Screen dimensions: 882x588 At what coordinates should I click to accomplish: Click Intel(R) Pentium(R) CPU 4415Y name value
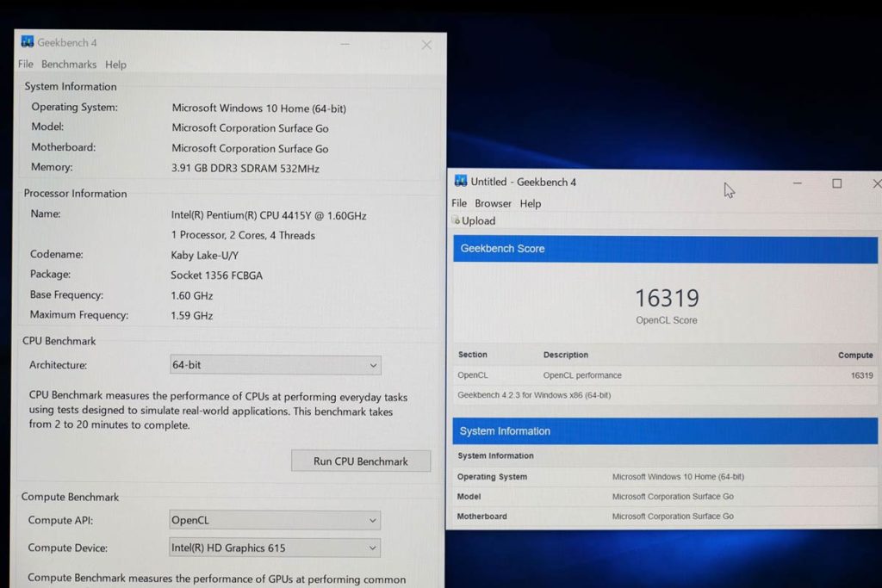(269, 215)
